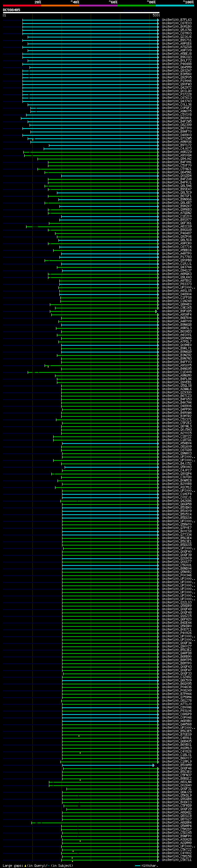The height and width of the screenshot is (868, 197).
Task: Open hit UniRef100_C6TE03
Action: click(x=177, y=23)
